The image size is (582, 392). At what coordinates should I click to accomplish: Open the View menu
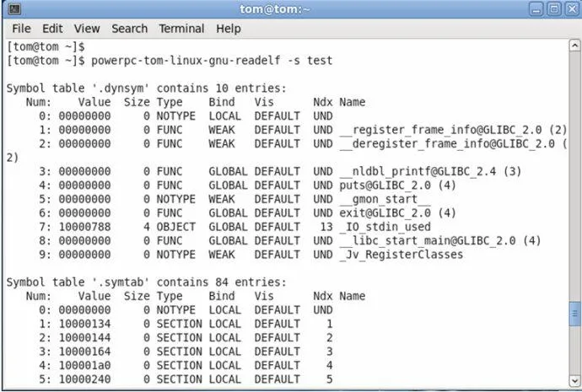pos(87,29)
